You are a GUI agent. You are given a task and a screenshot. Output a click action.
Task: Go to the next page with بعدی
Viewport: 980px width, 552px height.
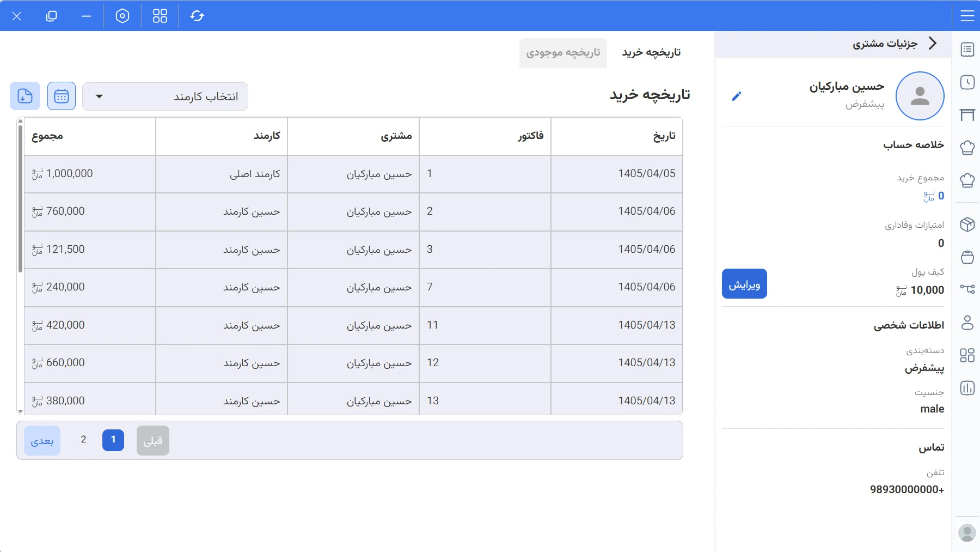[42, 440]
